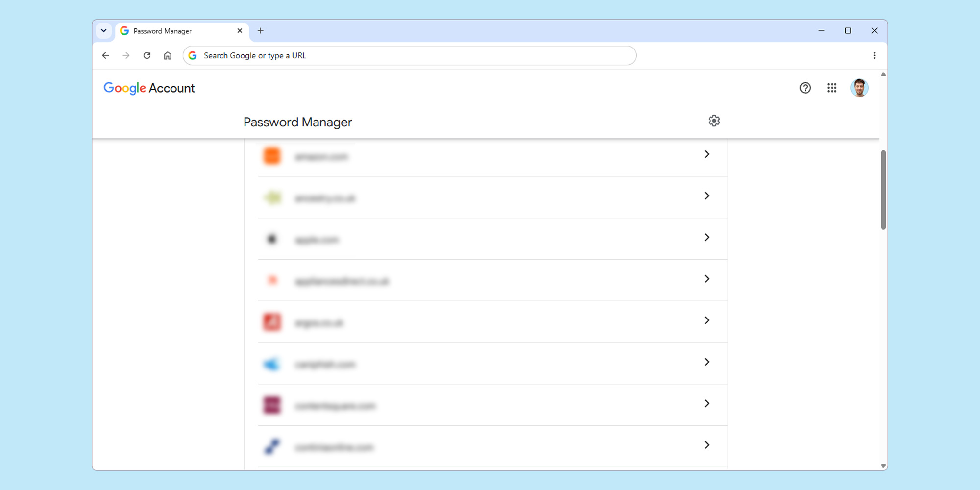Click the scrollbar up arrow
Image resolution: width=980 pixels, height=490 pixels.
point(883,74)
